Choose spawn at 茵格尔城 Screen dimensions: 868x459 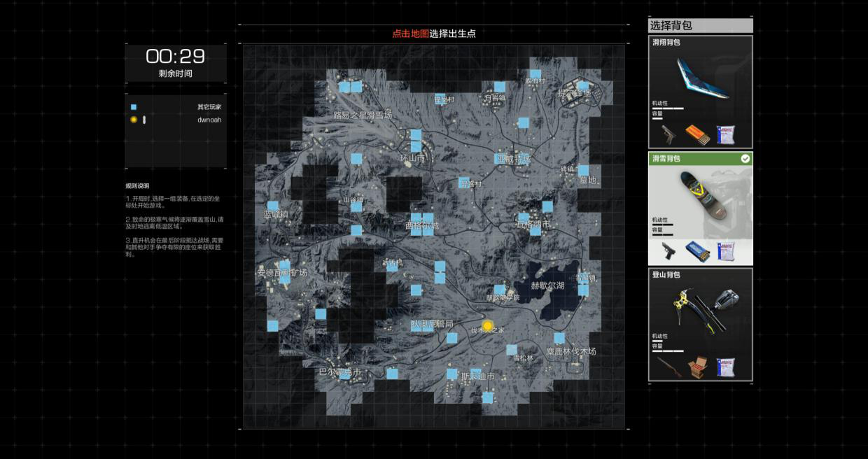point(422,225)
